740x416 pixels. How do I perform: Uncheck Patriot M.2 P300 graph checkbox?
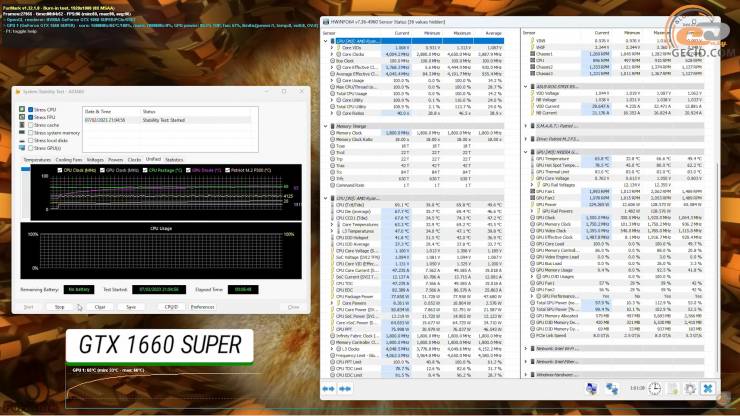pos(227,170)
